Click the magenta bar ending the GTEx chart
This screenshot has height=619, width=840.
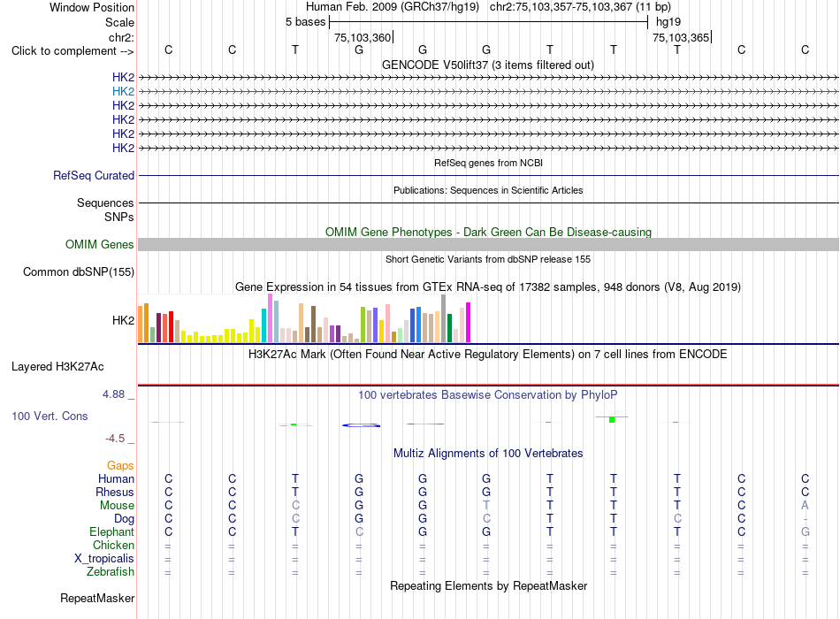pyautogui.click(x=469, y=323)
